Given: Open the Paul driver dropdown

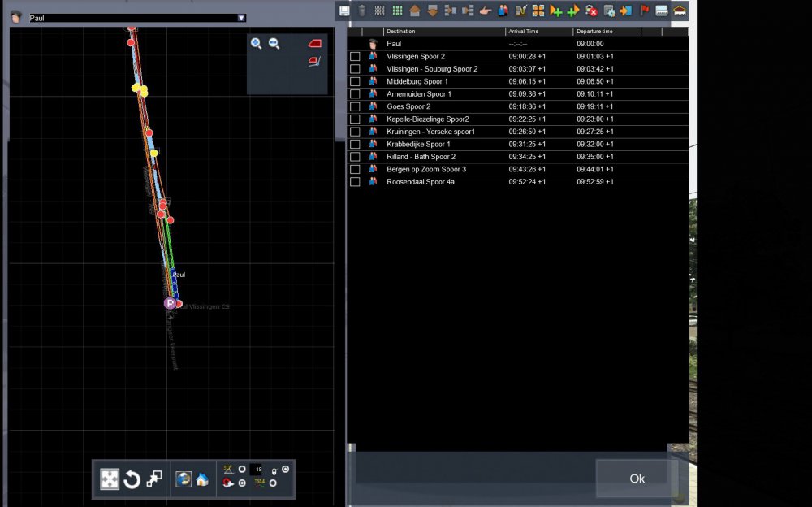Looking at the screenshot, I should point(241,18).
